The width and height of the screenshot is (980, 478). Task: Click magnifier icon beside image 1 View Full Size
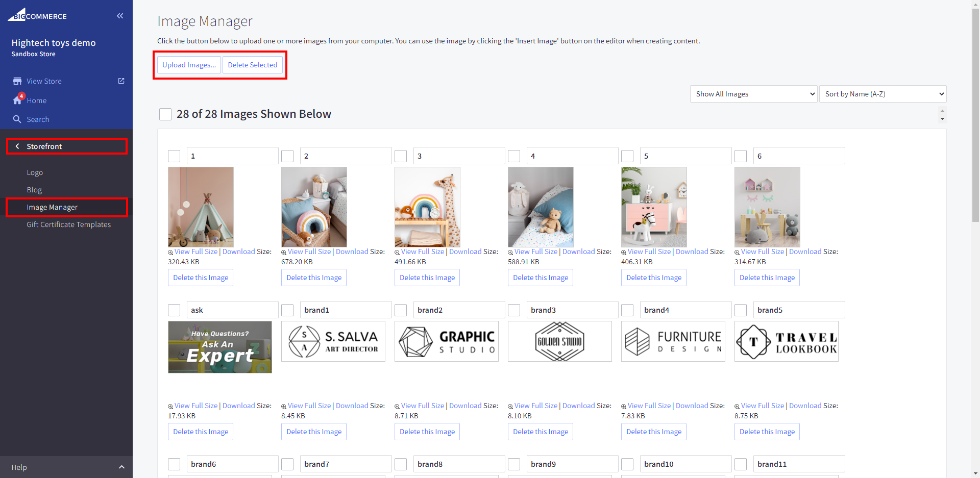170,253
